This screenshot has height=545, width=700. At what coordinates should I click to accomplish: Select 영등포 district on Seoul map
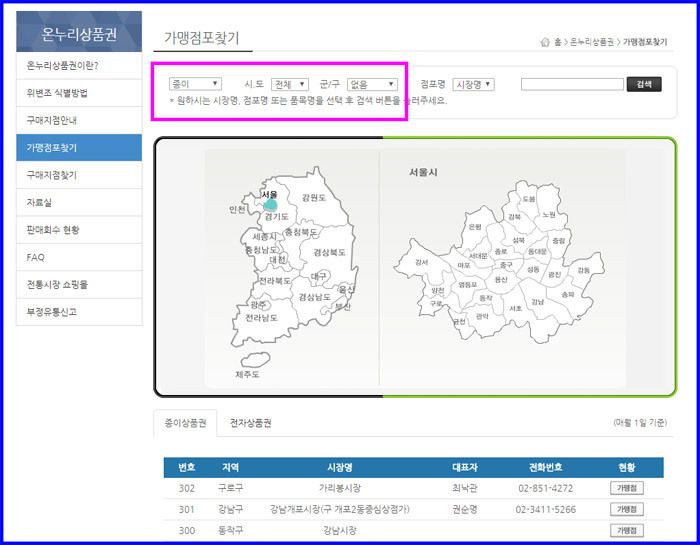[x=468, y=284]
